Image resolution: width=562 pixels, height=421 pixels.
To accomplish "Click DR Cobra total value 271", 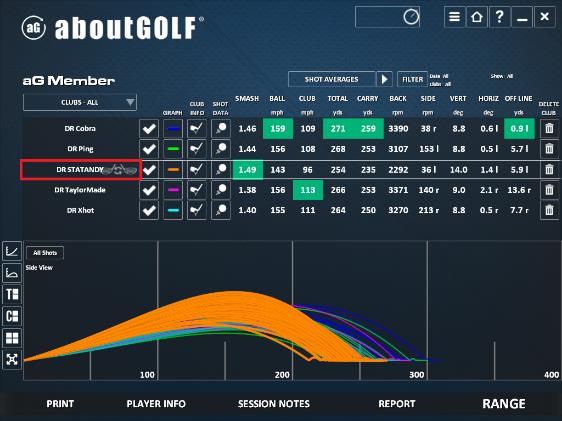I will (338, 129).
